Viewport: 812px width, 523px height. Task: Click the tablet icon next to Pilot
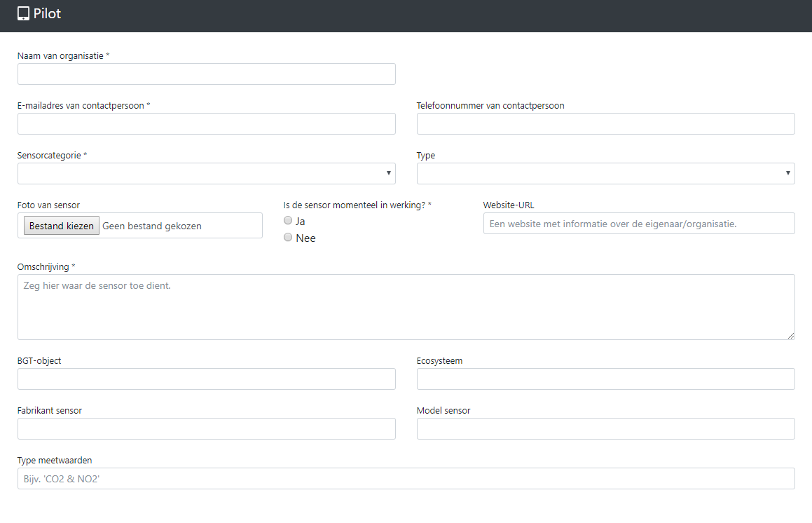pyautogui.click(x=24, y=13)
